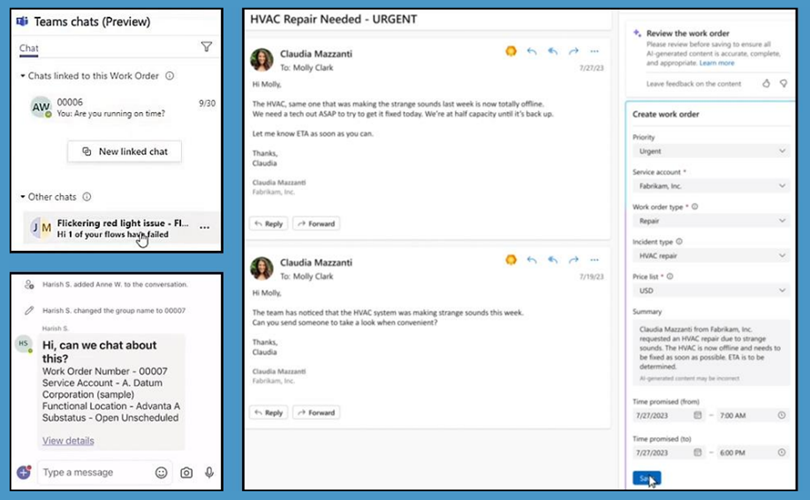The width and height of the screenshot is (810, 500).
Task: Give thumbs down feedback on content
Action: 784,83
